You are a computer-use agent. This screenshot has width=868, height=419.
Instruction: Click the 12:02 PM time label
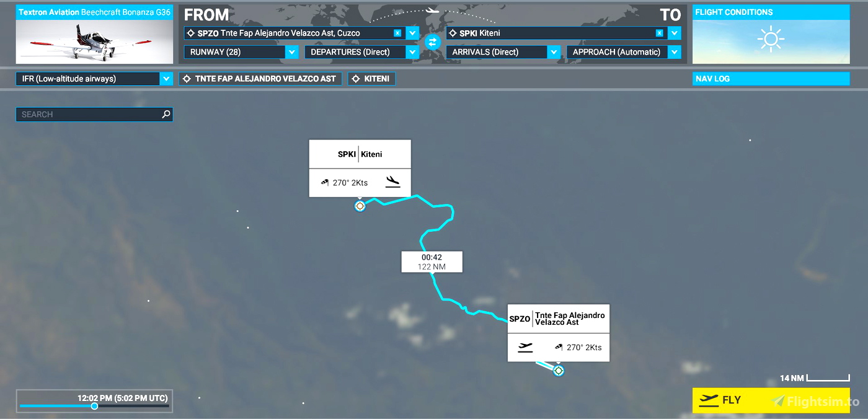coord(122,397)
